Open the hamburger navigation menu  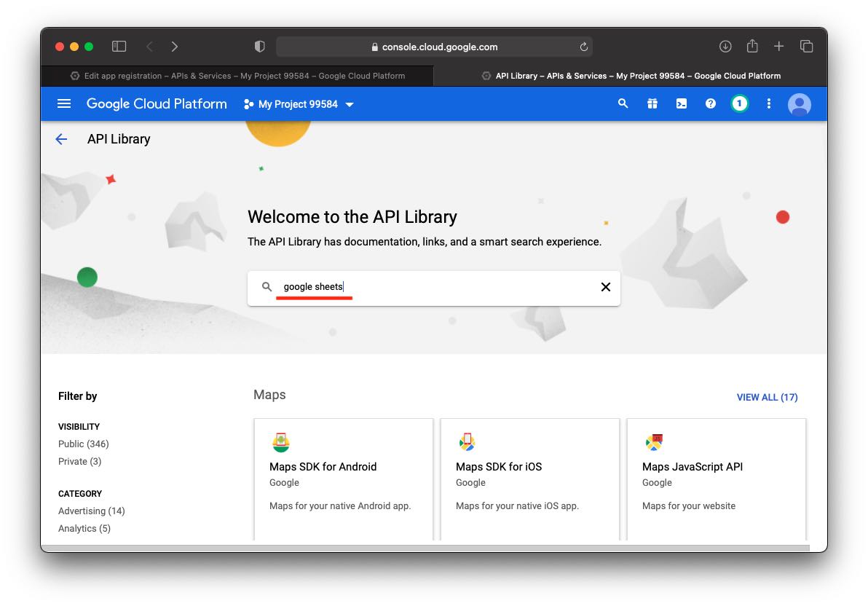pyautogui.click(x=63, y=103)
